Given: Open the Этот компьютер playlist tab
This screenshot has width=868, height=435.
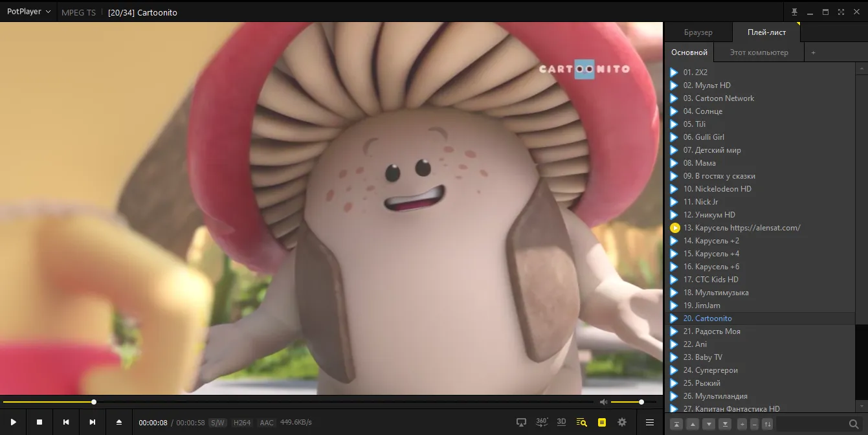Looking at the screenshot, I should [x=759, y=52].
